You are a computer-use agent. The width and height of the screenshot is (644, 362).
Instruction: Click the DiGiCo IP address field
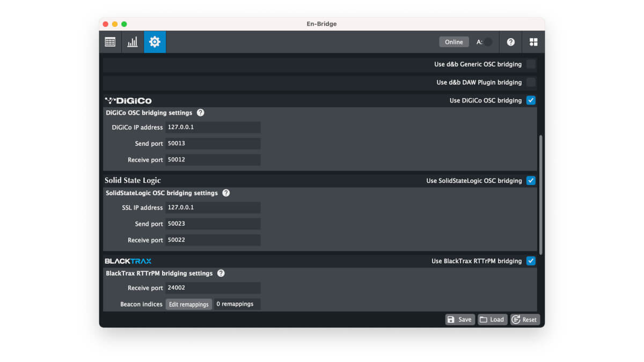(x=213, y=127)
